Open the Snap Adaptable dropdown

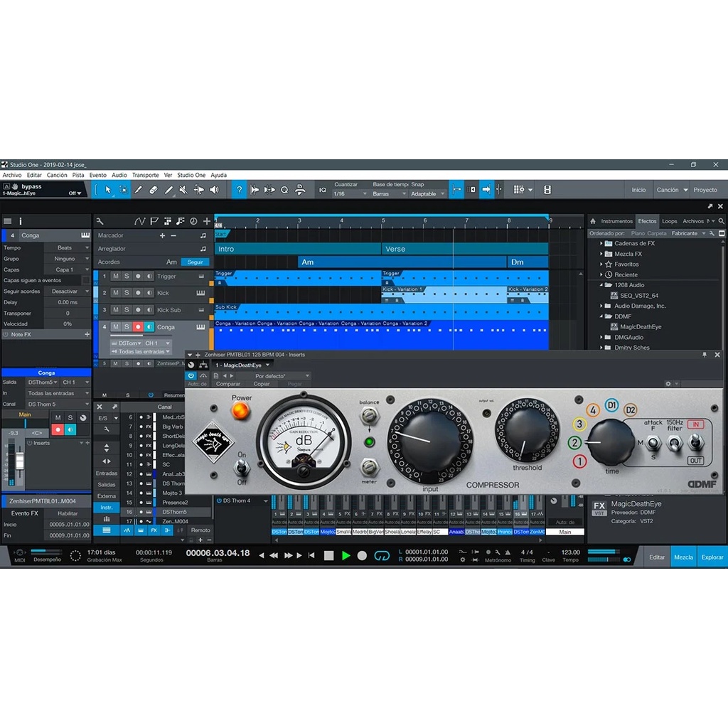pos(427,194)
